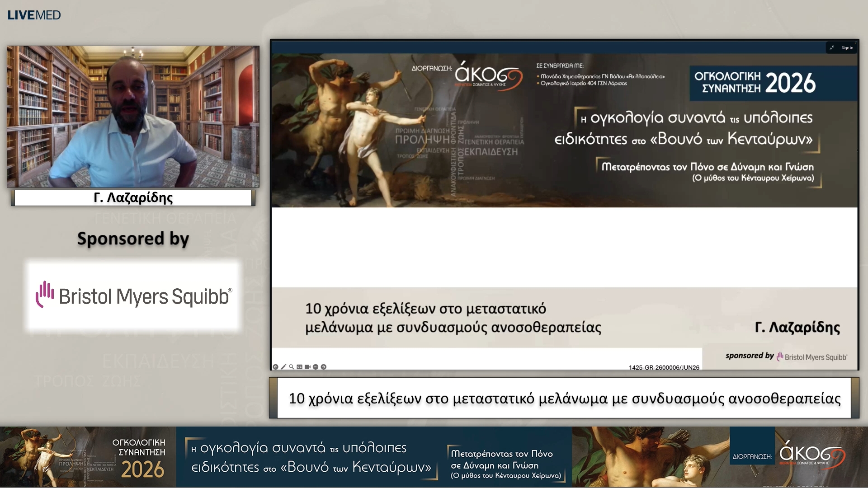
Task: Open the magnifier zoom tool
Action: coord(292,367)
